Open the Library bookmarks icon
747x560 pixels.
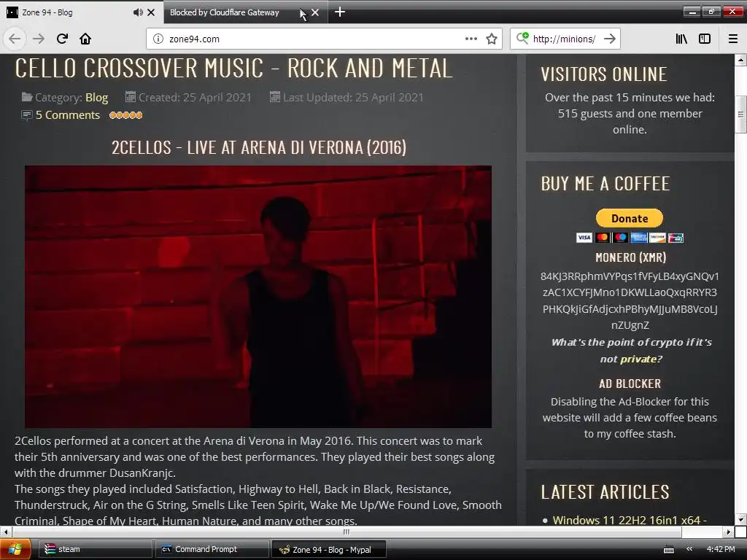click(681, 39)
